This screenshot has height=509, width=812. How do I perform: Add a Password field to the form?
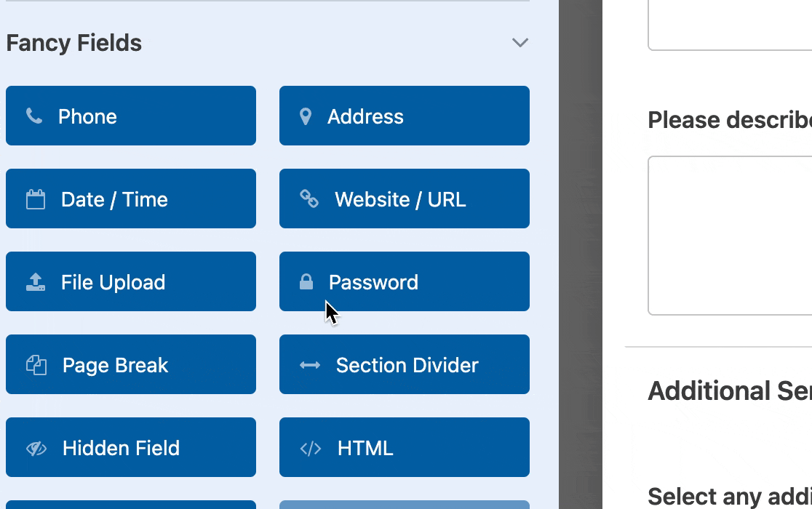(404, 281)
